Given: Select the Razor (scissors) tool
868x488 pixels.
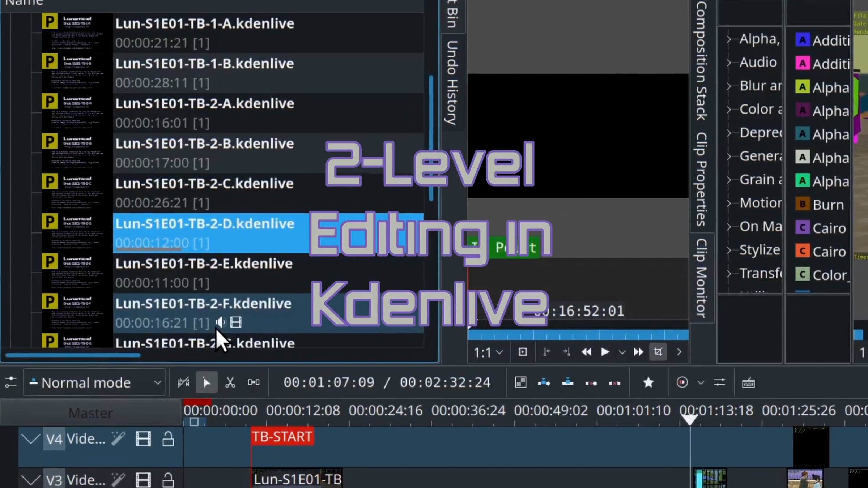Looking at the screenshot, I should (x=230, y=382).
